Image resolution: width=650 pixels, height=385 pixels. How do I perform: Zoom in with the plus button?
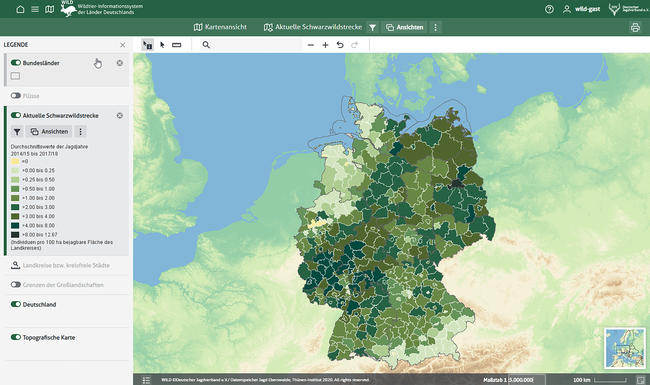(325, 45)
